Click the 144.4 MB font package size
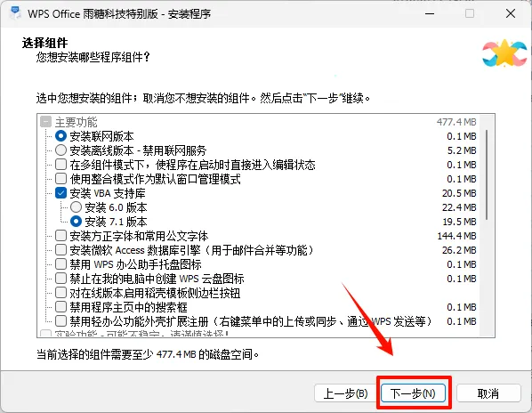Screen dimensions: 532x413 (456, 236)
